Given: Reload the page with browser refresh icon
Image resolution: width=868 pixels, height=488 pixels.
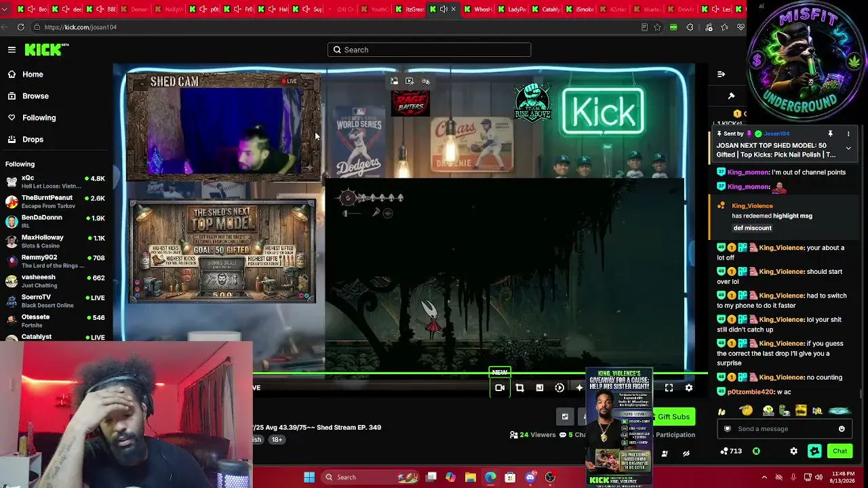Looking at the screenshot, I should 21,27.
